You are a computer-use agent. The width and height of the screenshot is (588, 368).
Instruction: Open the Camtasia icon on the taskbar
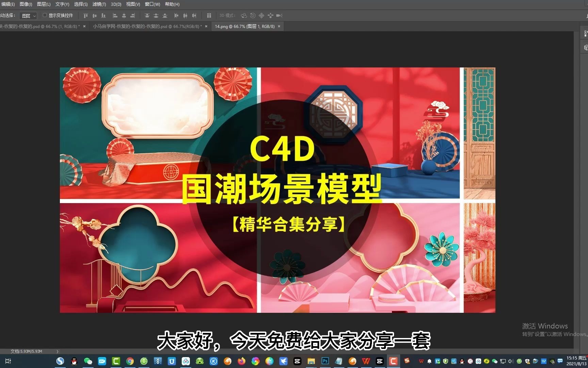click(x=116, y=361)
